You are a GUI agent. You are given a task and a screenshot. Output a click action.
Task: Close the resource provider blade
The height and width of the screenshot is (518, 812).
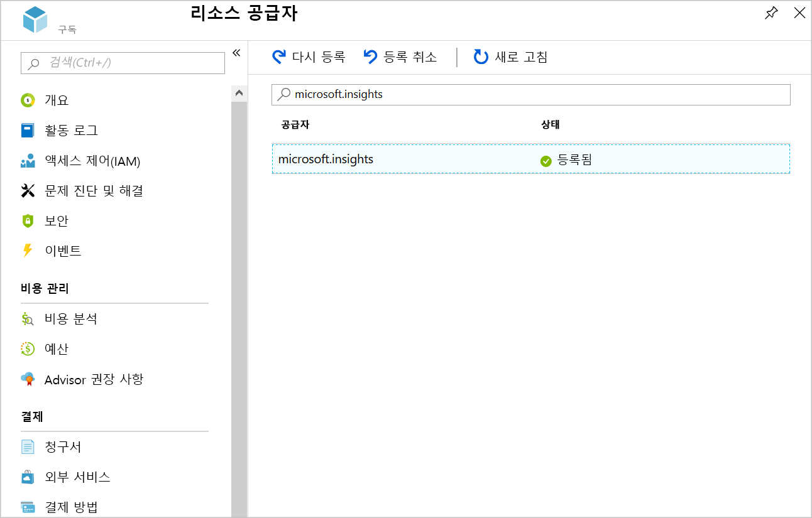point(799,13)
